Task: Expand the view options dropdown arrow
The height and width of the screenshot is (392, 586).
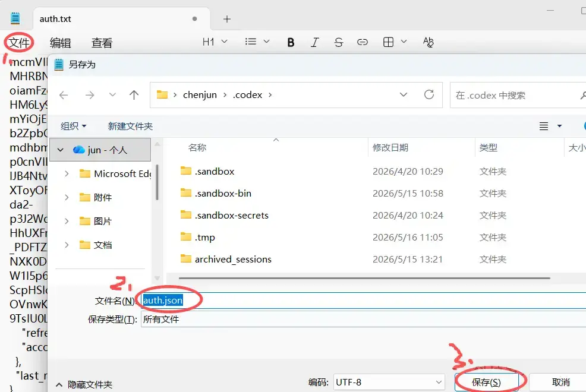Action: pyautogui.click(x=559, y=126)
